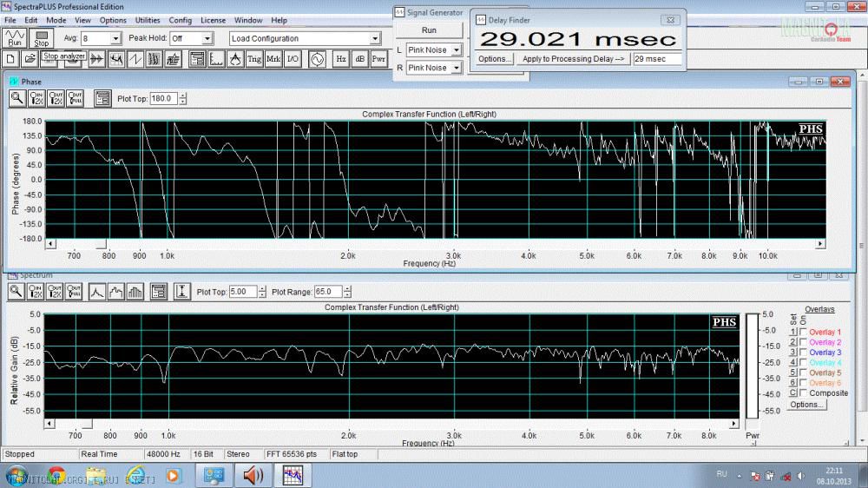The image size is (868, 488).
Task: Click Zoom In 2X in Phase panel
Action: click(37, 98)
